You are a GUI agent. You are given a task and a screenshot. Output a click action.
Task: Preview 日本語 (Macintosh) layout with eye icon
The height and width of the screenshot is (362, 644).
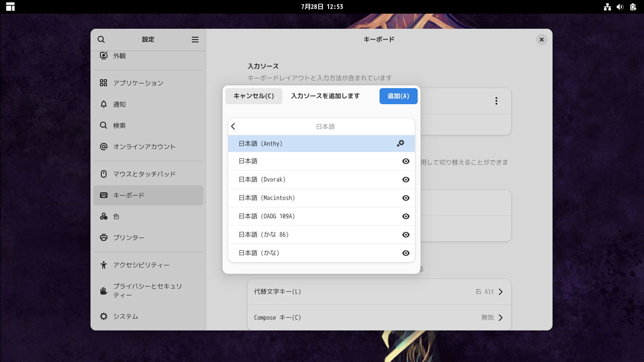[406, 198]
